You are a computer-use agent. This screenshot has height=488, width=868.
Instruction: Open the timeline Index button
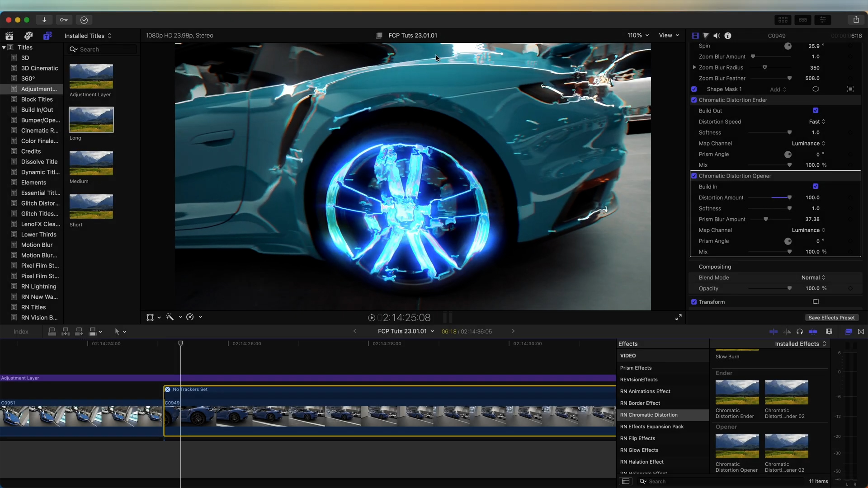pos(21,332)
